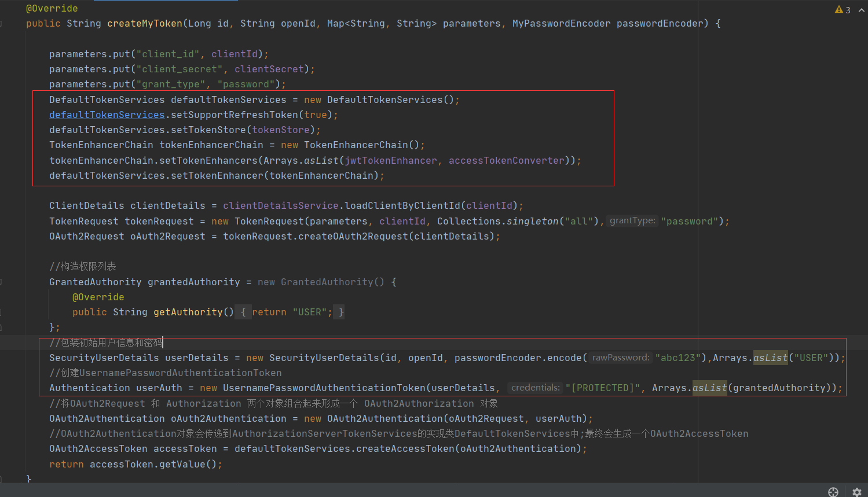This screenshot has width=868, height=497.
Task: Click the jwtTokenEnhancer field reference
Action: pyautogui.click(x=391, y=160)
